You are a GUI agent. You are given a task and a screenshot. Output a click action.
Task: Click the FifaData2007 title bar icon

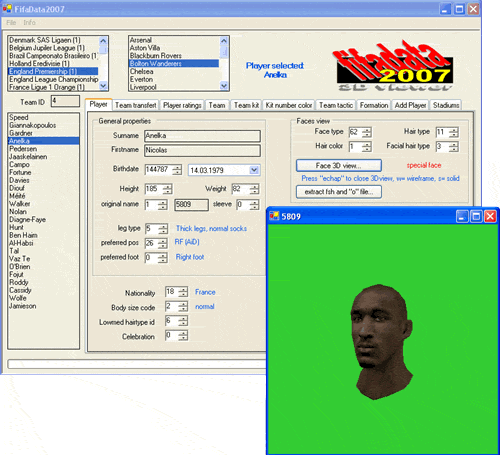[x=7, y=8]
